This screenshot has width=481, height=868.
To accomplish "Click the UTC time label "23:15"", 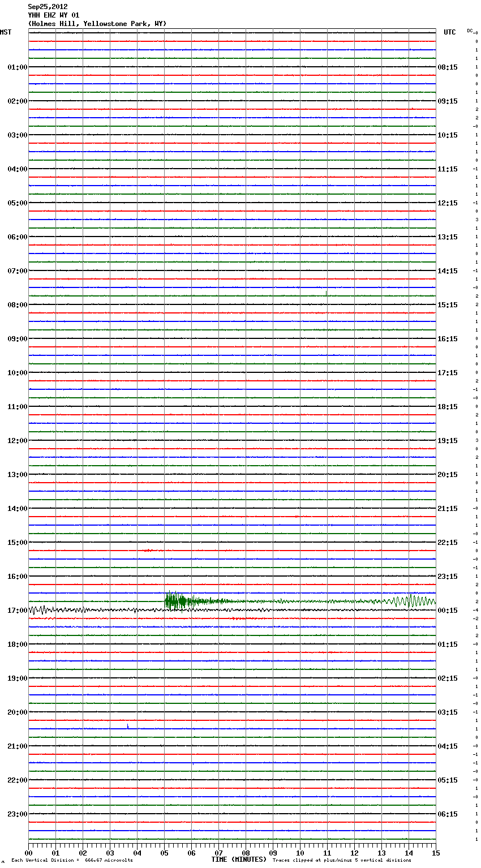I will pos(448,577).
